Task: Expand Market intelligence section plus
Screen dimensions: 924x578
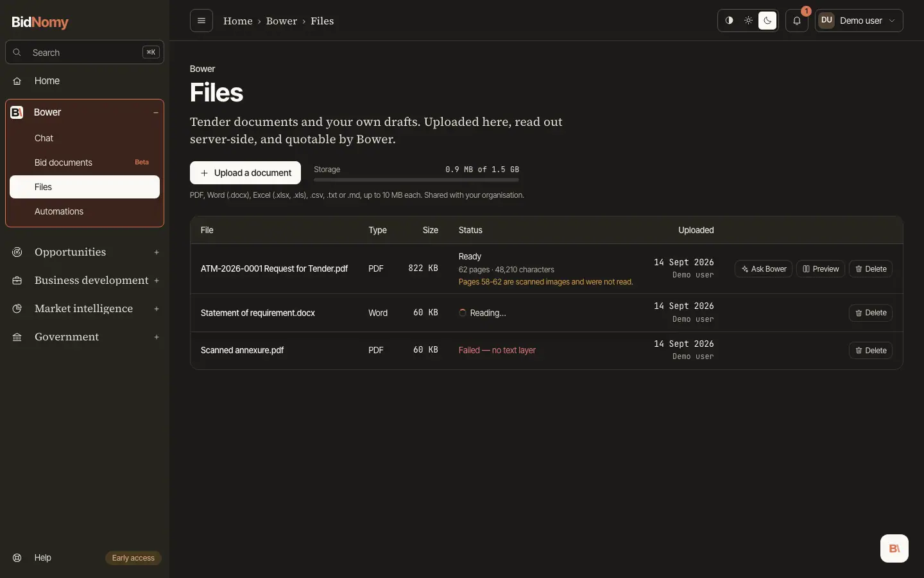Action: pos(157,309)
